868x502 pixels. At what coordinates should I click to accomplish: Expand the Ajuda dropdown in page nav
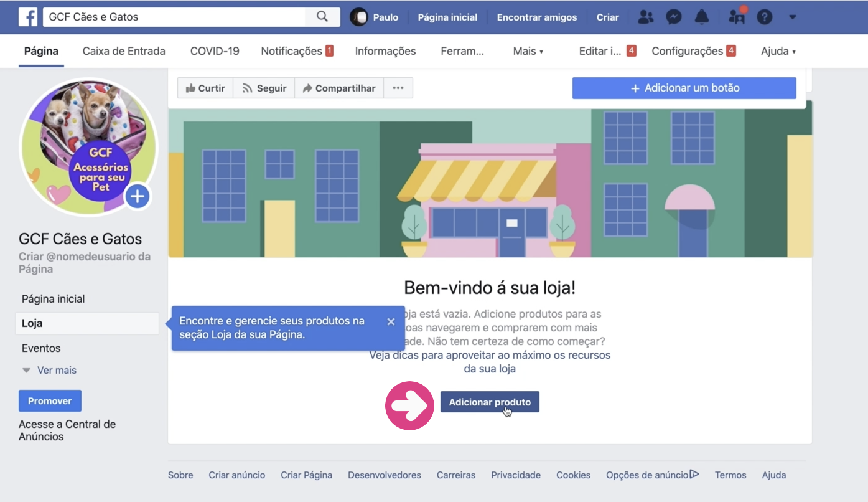(778, 51)
